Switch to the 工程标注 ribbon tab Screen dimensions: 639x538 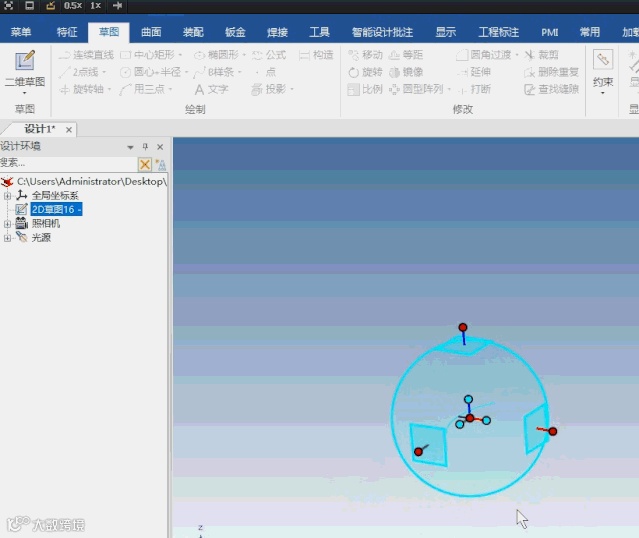498,32
